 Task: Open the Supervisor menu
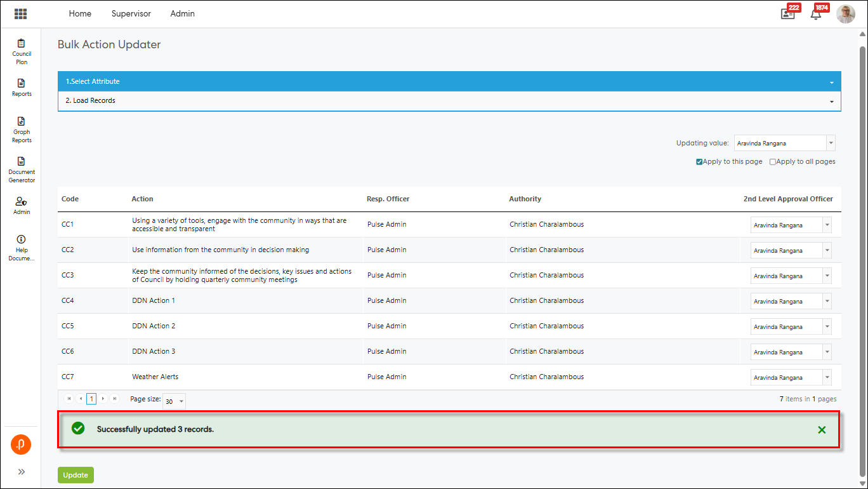coord(131,14)
